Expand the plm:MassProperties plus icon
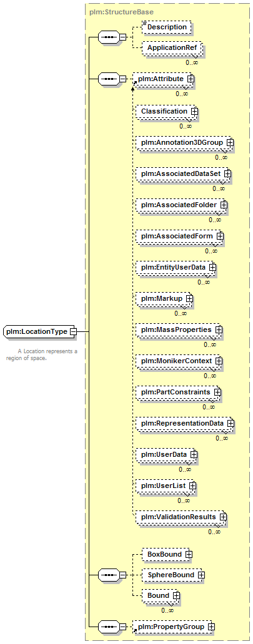The height and width of the screenshot is (644, 253). coord(219,330)
